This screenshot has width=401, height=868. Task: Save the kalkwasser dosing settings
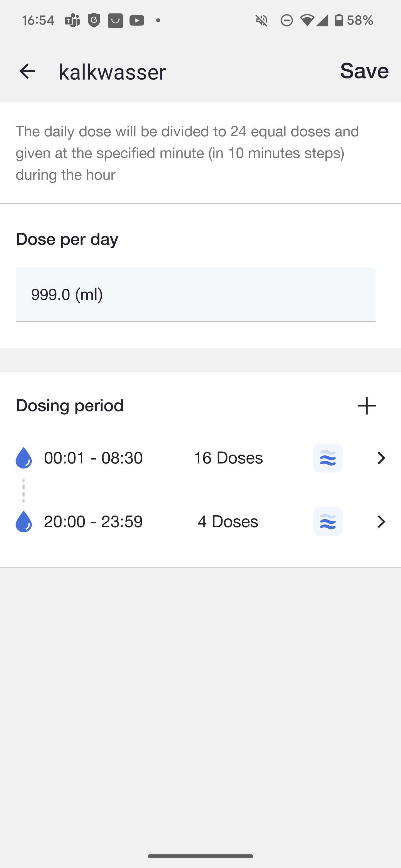click(364, 71)
